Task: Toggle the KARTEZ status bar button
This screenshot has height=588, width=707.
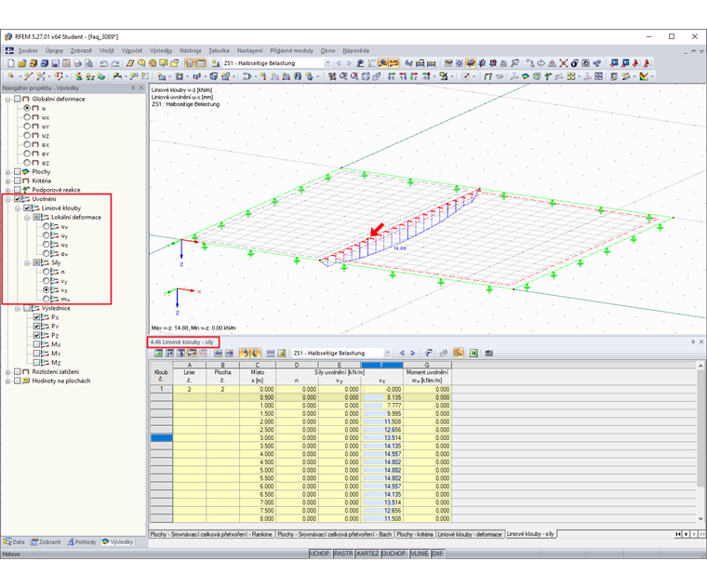Action: 367,554
